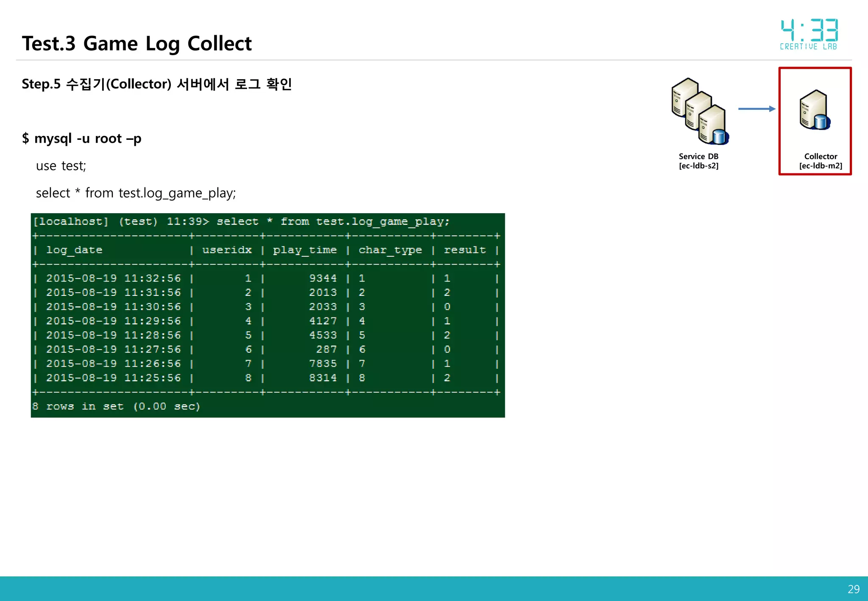The image size is (868, 601).
Task: Click the select from test.log_game_play text
Action: (136, 193)
